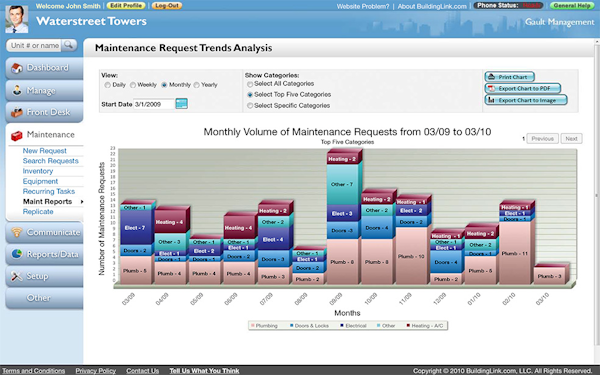Open the Manage section icon
600x375 pixels.
(x=17, y=90)
